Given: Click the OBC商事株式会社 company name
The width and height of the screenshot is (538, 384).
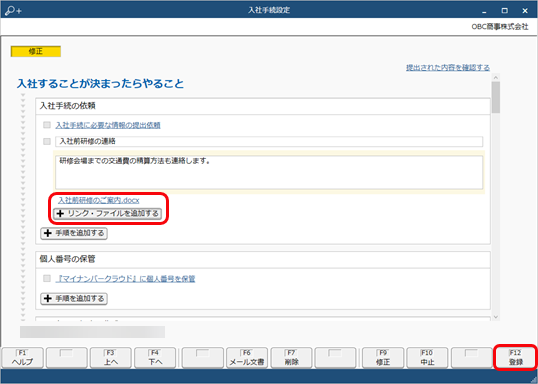Looking at the screenshot, I should (x=500, y=27).
